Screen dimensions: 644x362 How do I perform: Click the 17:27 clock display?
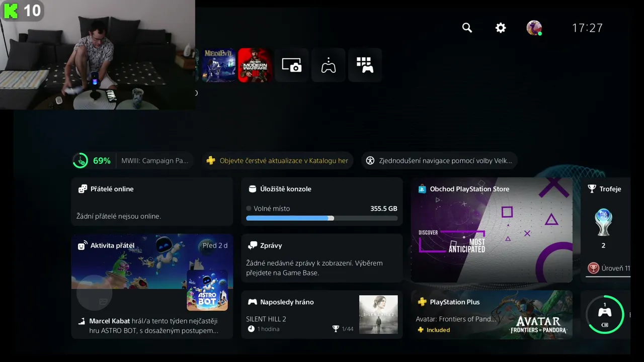point(587,28)
